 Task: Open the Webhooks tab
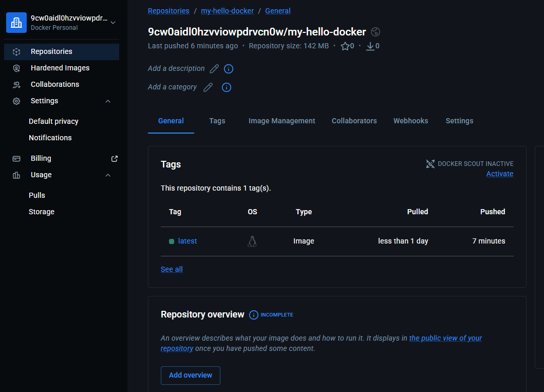pyautogui.click(x=410, y=121)
